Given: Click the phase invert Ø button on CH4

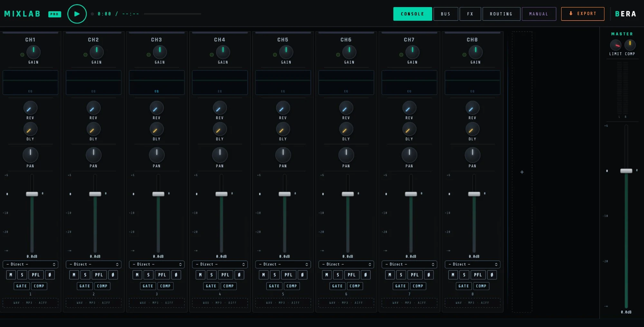Looking at the screenshot, I should (x=239, y=275).
